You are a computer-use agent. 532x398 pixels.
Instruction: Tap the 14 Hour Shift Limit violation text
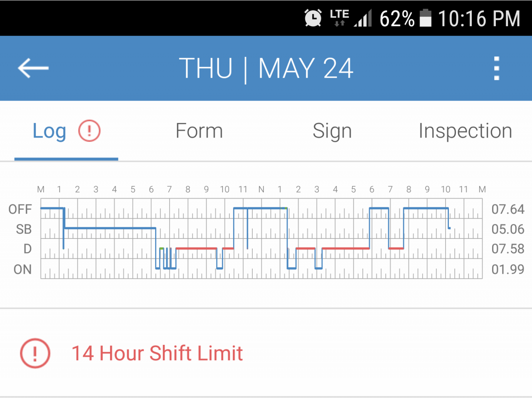[157, 353]
